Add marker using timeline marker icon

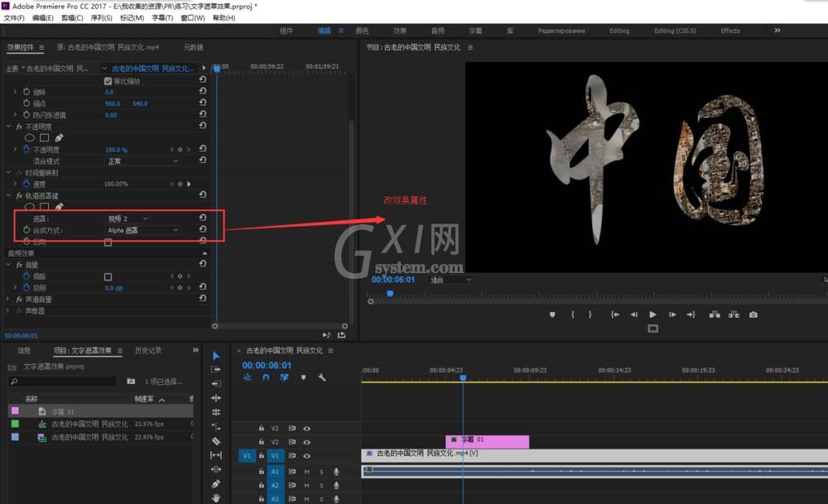coord(303,377)
